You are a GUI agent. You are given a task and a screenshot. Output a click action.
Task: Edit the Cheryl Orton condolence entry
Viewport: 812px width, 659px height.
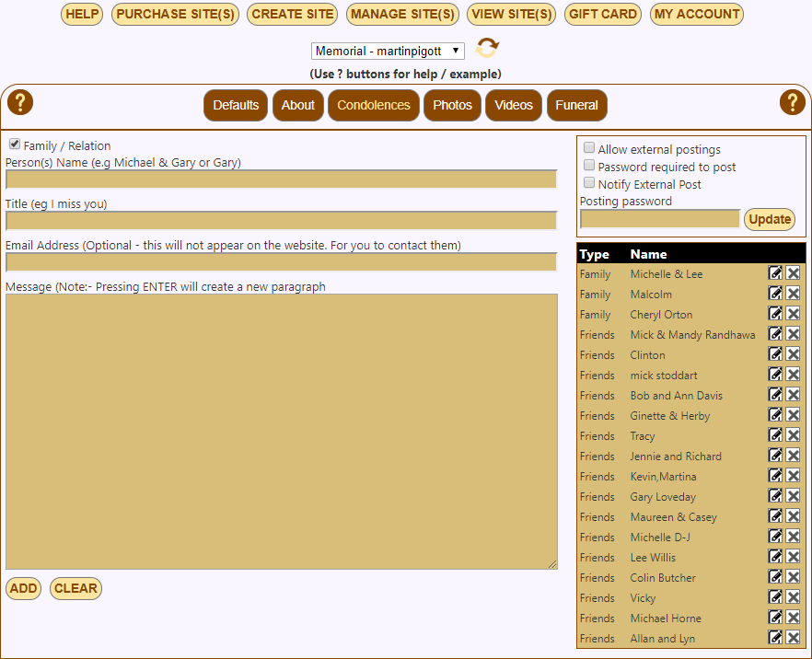(x=775, y=315)
